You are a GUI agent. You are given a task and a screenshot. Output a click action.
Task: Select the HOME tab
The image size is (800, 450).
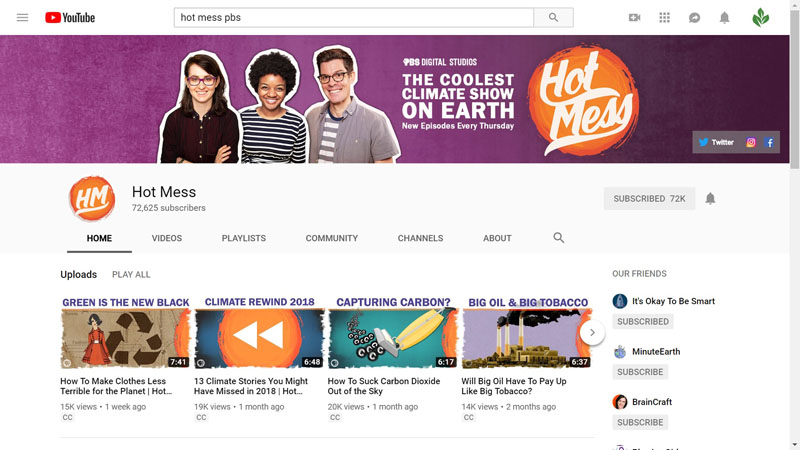[99, 238]
